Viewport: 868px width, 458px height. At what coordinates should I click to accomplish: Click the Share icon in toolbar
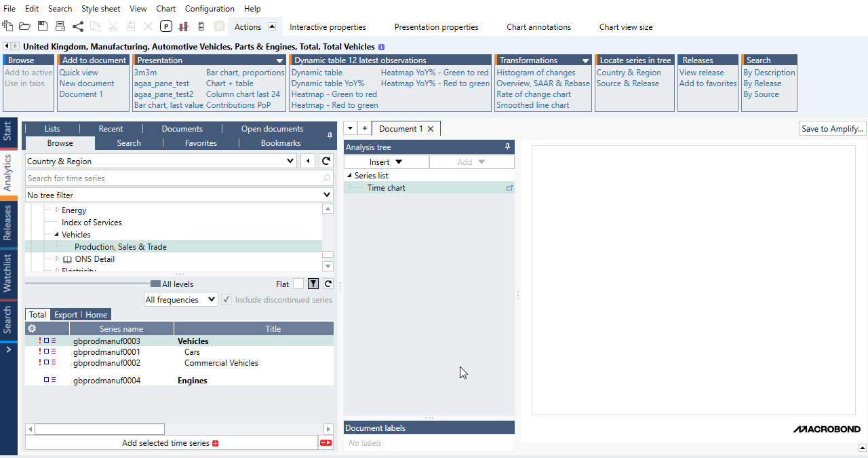point(78,26)
